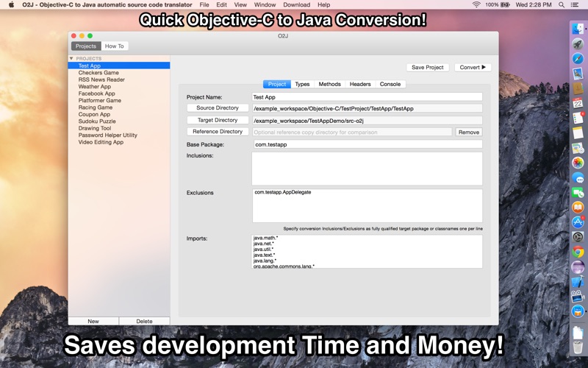Switch to the Methods tab
Screen dimensions: 588x368
329,84
